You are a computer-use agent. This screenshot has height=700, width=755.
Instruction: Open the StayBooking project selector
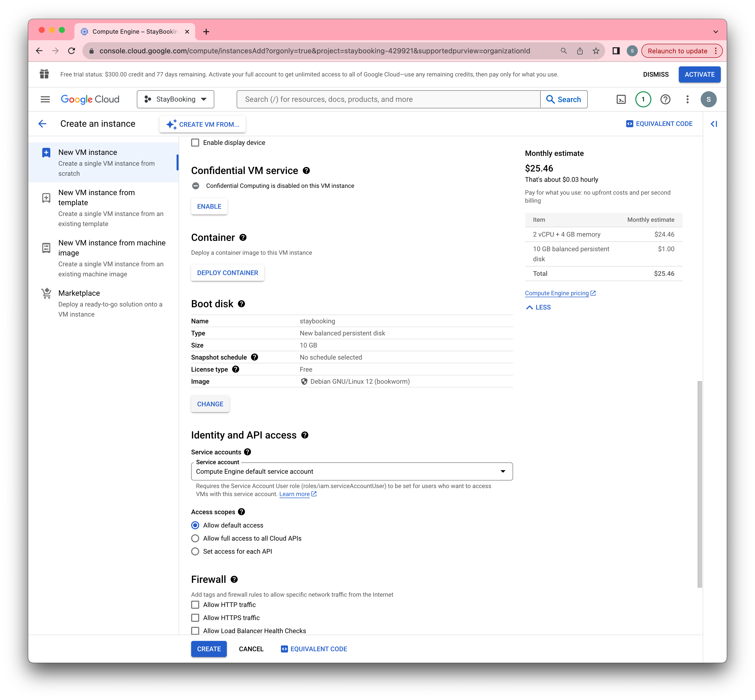(x=175, y=99)
